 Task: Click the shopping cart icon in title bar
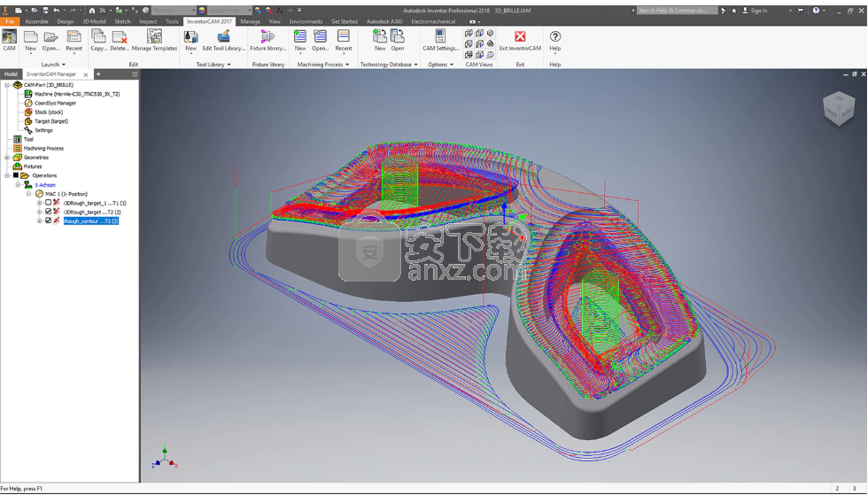(x=800, y=10)
